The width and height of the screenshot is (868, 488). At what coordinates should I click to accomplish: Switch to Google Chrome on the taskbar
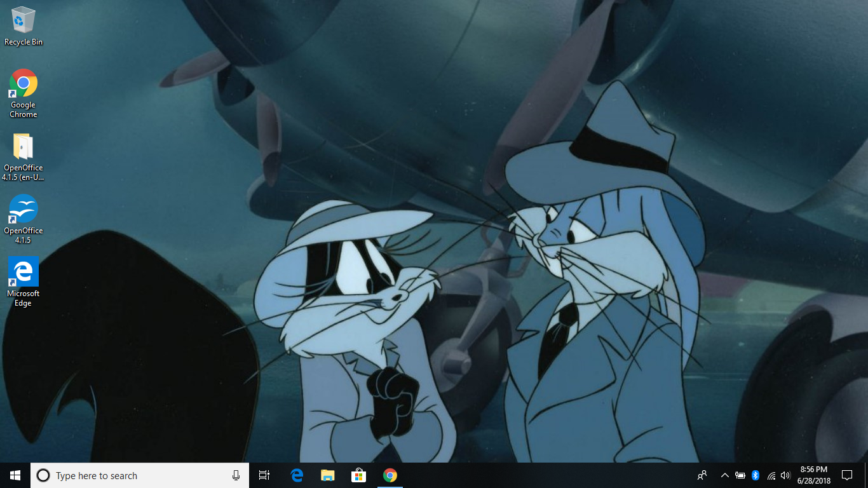(390, 475)
